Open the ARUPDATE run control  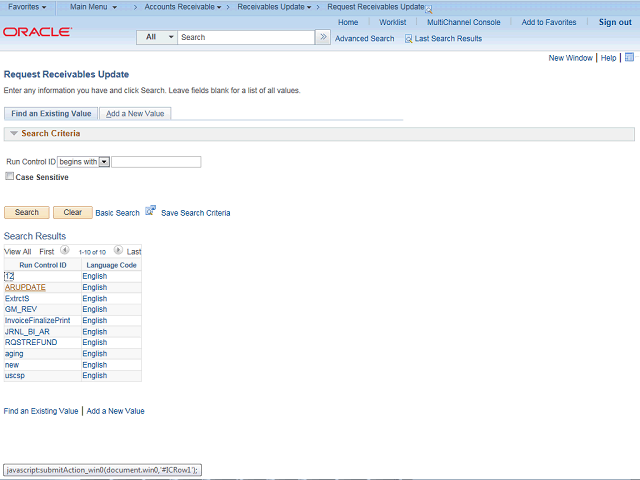pyautogui.click(x=25, y=287)
